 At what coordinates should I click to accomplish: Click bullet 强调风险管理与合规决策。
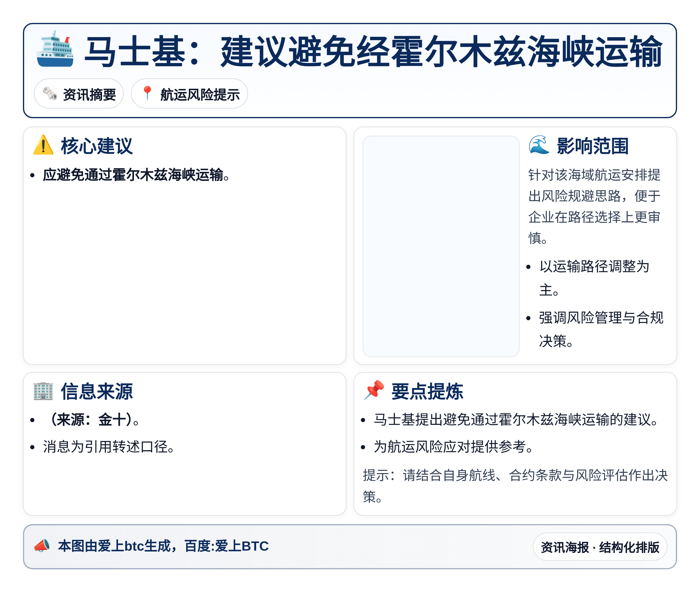601,329
